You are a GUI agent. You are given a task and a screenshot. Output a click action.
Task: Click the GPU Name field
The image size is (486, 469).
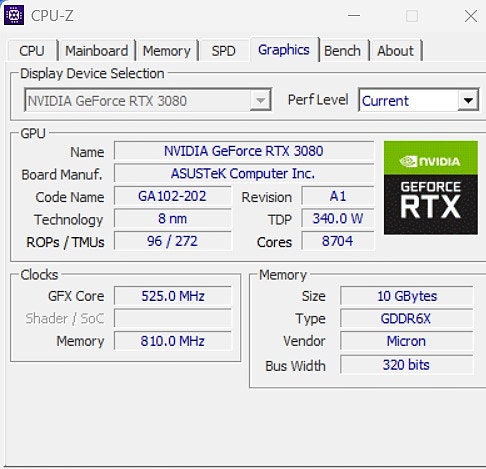(x=244, y=151)
